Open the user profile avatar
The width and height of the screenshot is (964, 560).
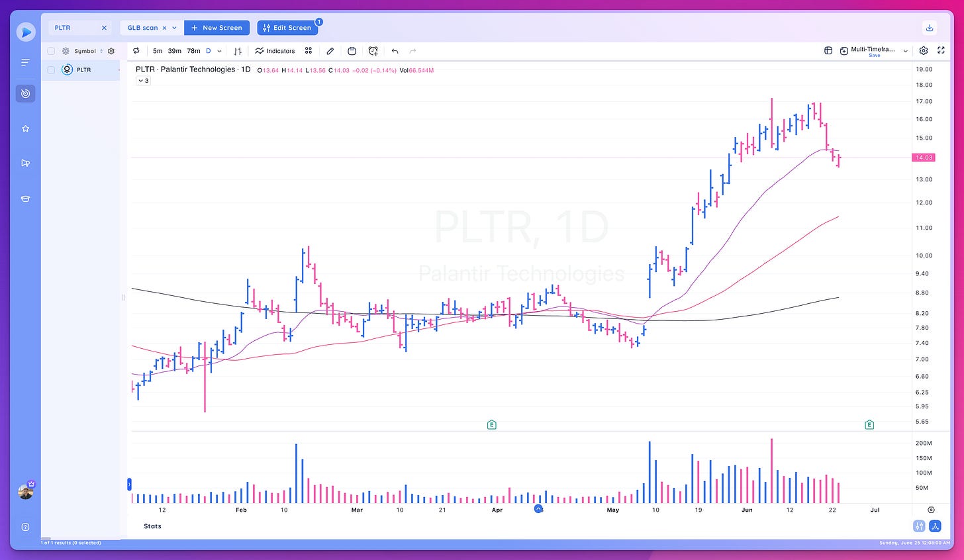click(x=26, y=491)
